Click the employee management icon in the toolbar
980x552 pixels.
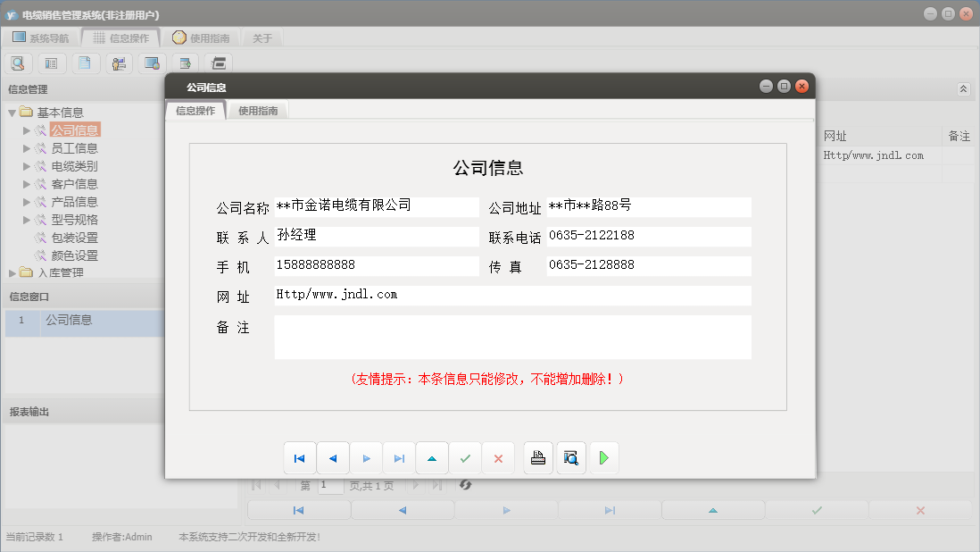(x=118, y=63)
